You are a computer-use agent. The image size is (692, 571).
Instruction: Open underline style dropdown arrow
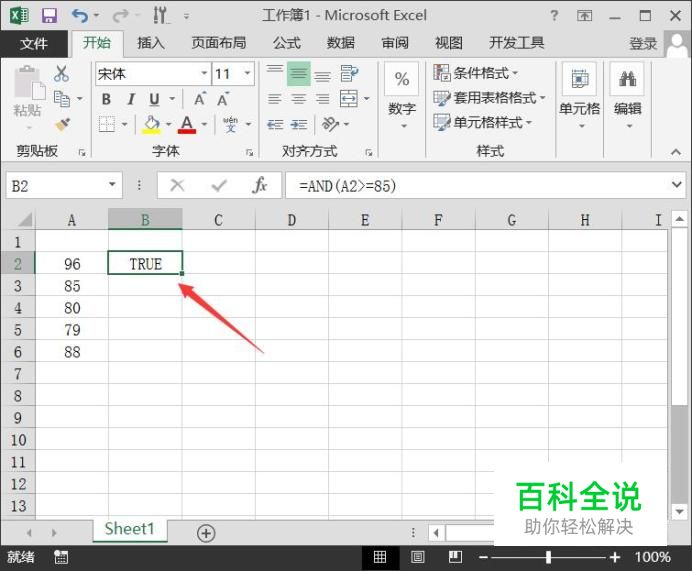[172, 99]
